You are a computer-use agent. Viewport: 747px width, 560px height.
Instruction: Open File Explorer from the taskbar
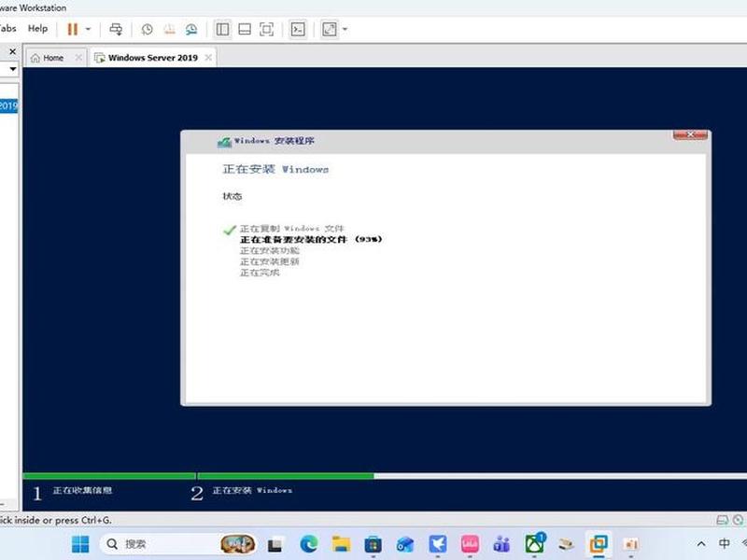[x=341, y=544]
